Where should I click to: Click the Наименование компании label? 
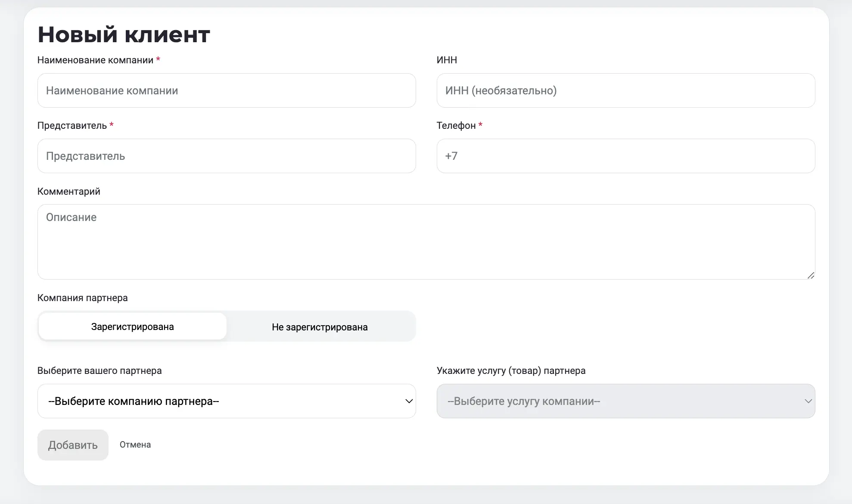pos(95,60)
